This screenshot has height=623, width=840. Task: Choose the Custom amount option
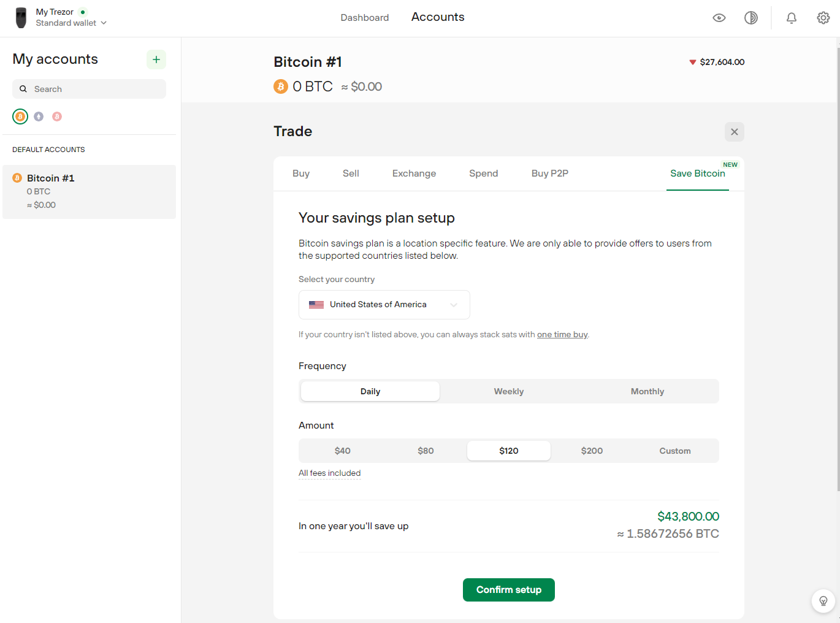click(675, 451)
